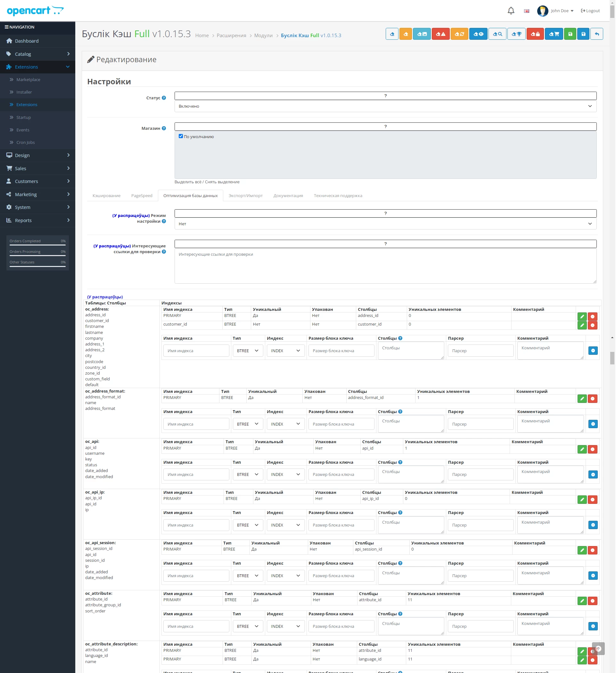Switch to the Кэширование tab
This screenshot has height=673, width=616.
click(x=106, y=195)
